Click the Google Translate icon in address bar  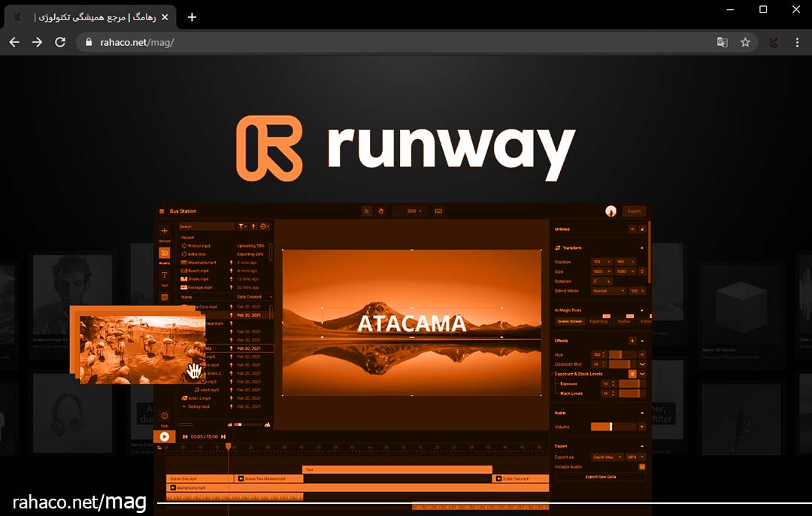[722, 42]
